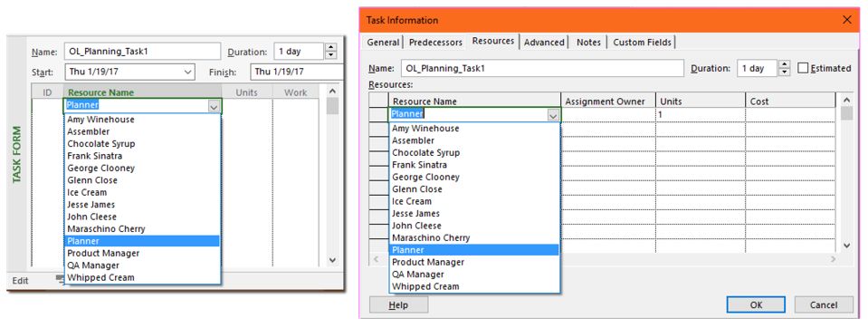Click the Duration spinner in Task Form

click(x=330, y=52)
